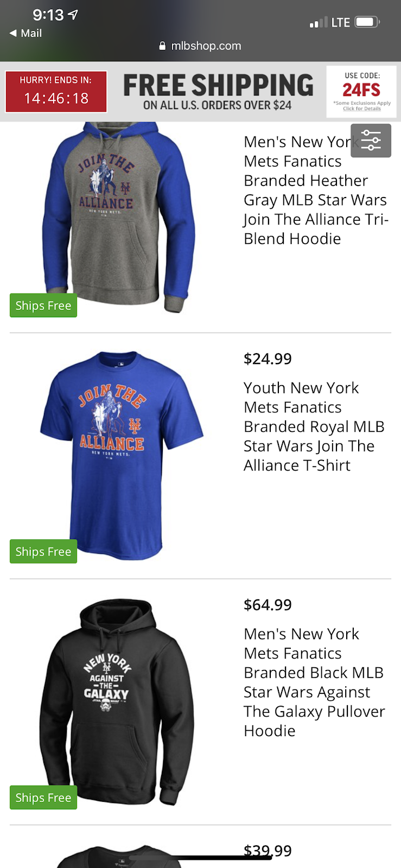Tap the lock icon beside mlbshop.com

click(x=162, y=46)
